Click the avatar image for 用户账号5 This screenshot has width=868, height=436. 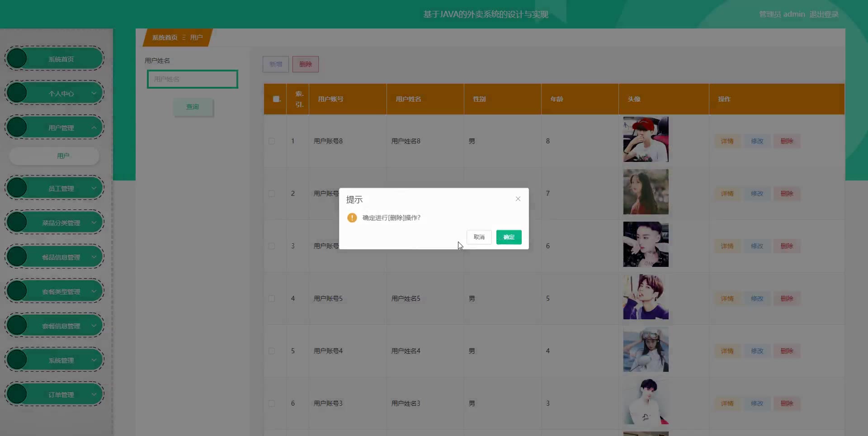click(x=646, y=297)
